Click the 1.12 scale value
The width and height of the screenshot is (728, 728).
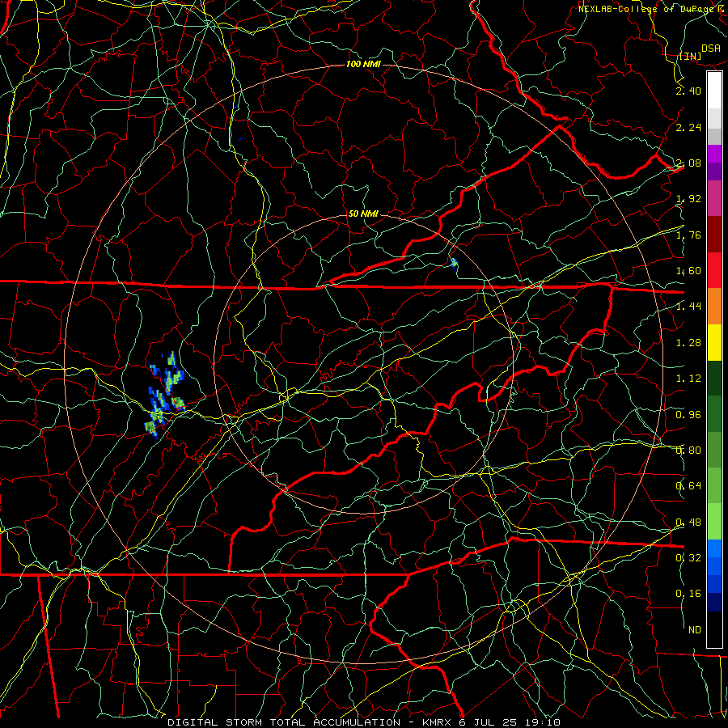(688, 379)
